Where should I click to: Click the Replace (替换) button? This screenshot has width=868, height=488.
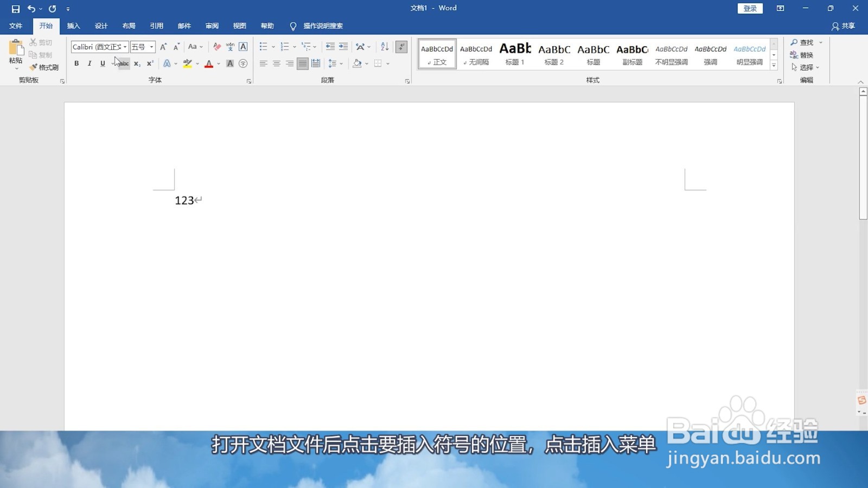[x=802, y=55]
